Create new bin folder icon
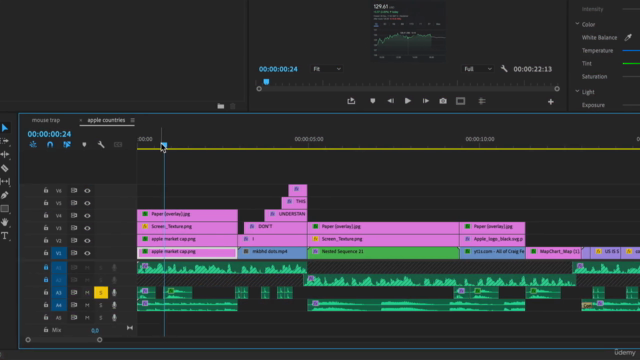Screen dimensions: 640x360 pyautogui.click(x=221, y=106)
